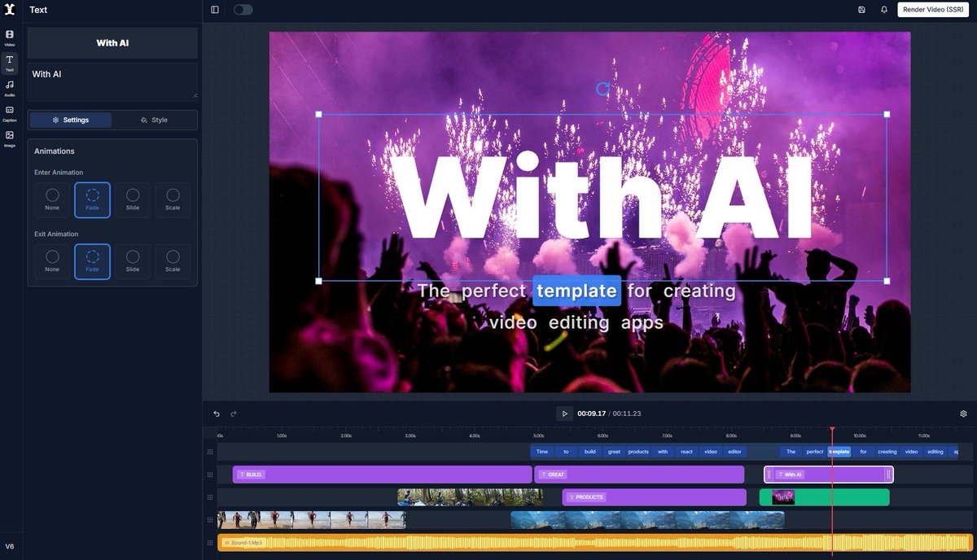The width and height of the screenshot is (977, 560).
Task: Select the runner video clip on timeline
Action: coord(311,520)
